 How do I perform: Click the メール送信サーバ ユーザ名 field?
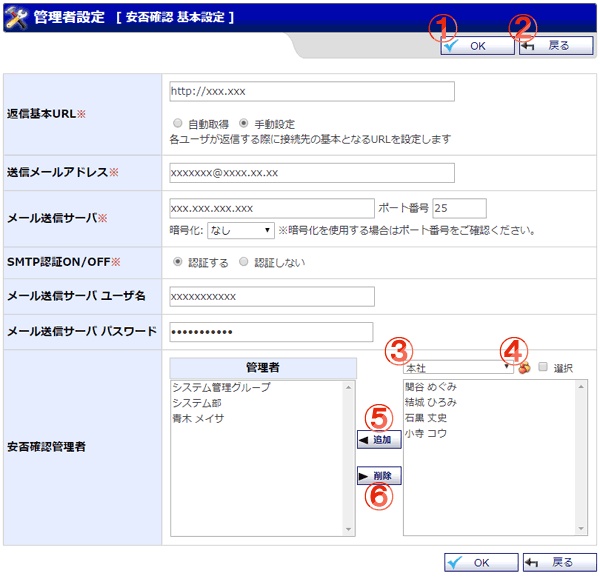pyautogui.click(x=272, y=297)
